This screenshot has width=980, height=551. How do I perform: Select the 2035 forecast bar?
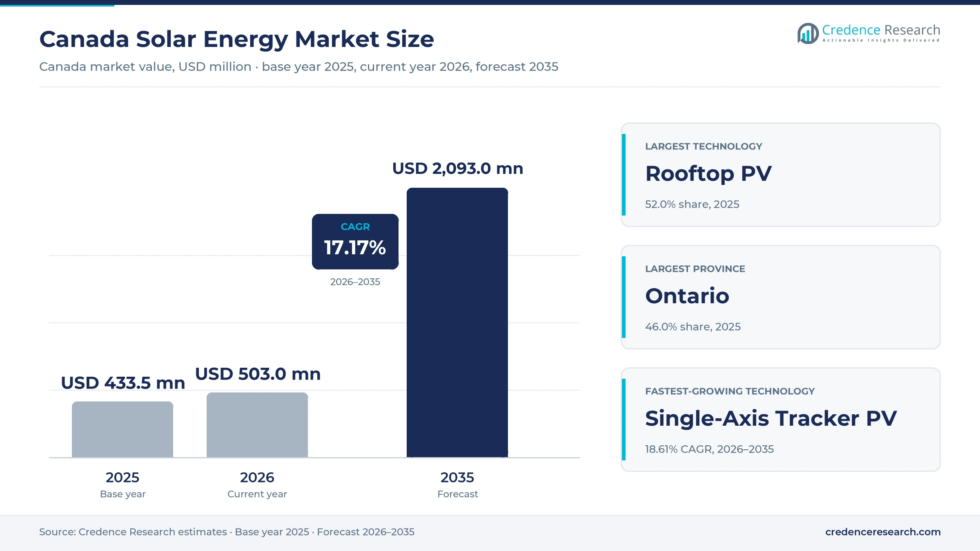click(x=457, y=322)
